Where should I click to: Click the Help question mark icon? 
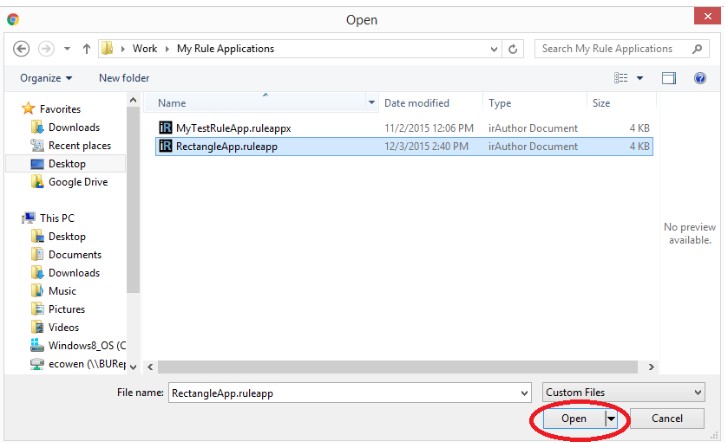coord(700,78)
